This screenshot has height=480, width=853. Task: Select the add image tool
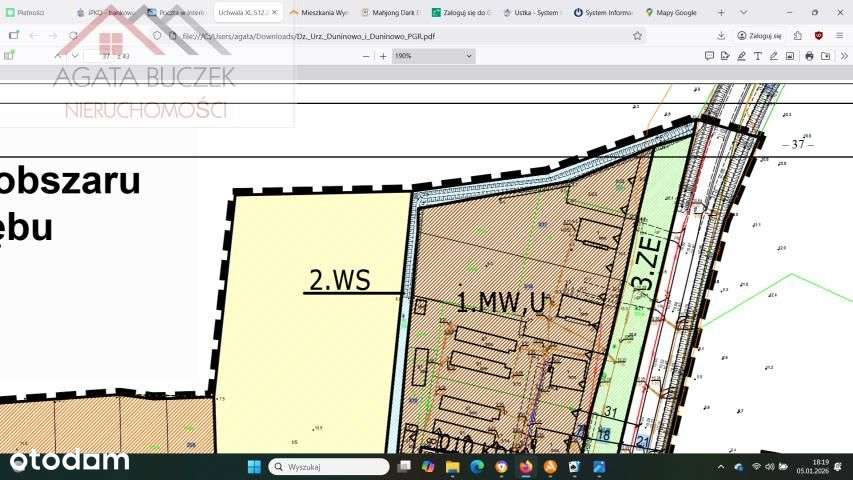point(790,56)
